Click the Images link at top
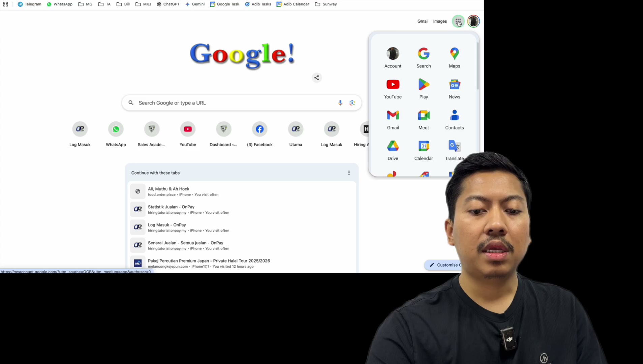 pyautogui.click(x=440, y=21)
